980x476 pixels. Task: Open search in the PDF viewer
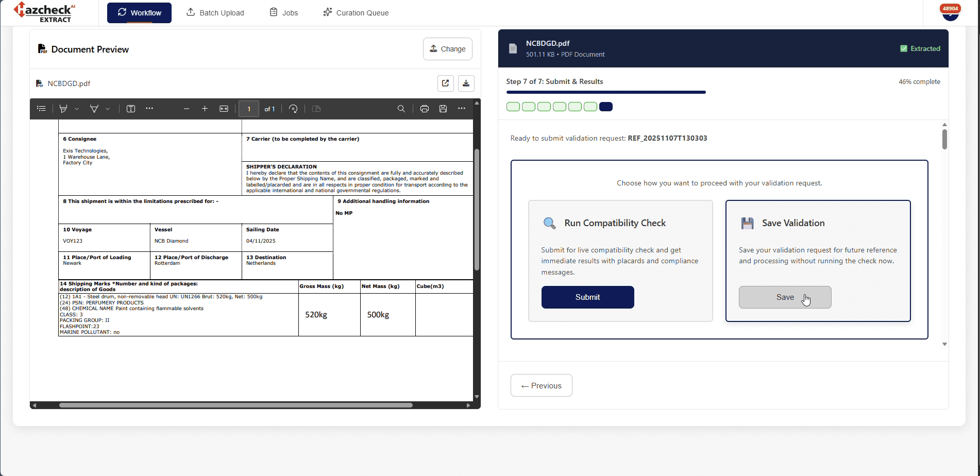click(401, 109)
